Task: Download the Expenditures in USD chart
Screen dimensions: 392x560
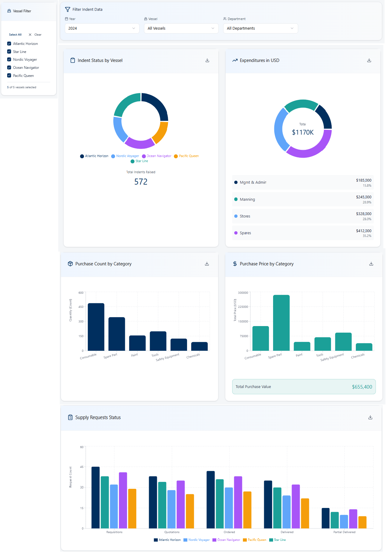Action: coord(369,60)
